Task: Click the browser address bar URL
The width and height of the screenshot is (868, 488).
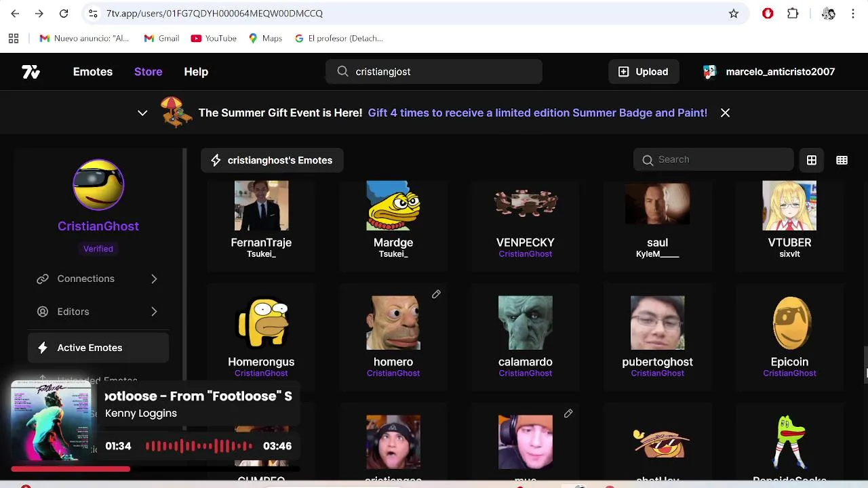Action: (214, 14)
